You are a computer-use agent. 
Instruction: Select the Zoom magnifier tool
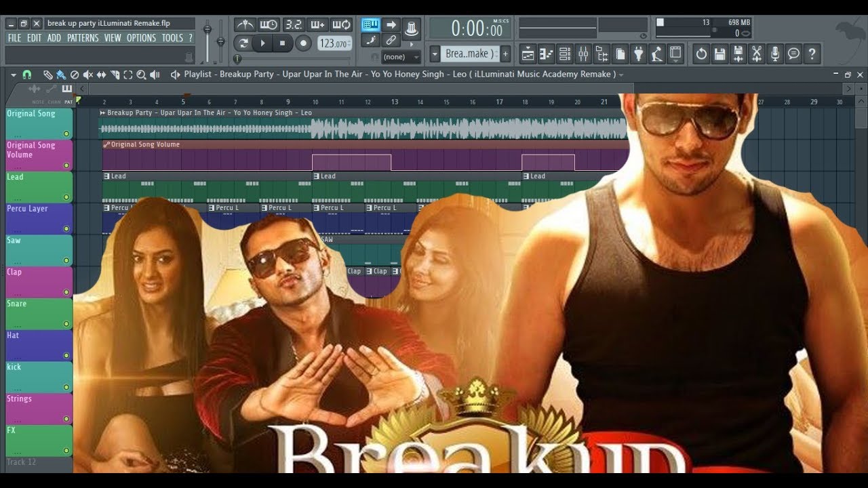141,75
